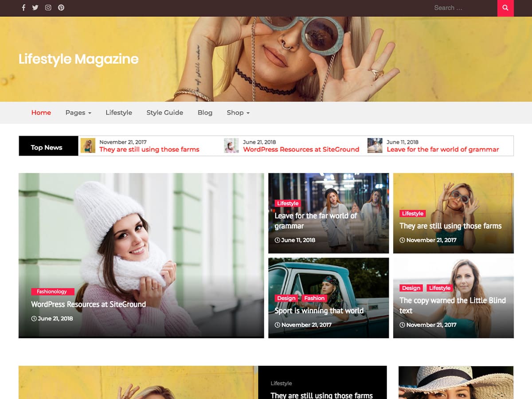Click into the Search input field
Screen dimensions: 532x399
pos(461,8)
